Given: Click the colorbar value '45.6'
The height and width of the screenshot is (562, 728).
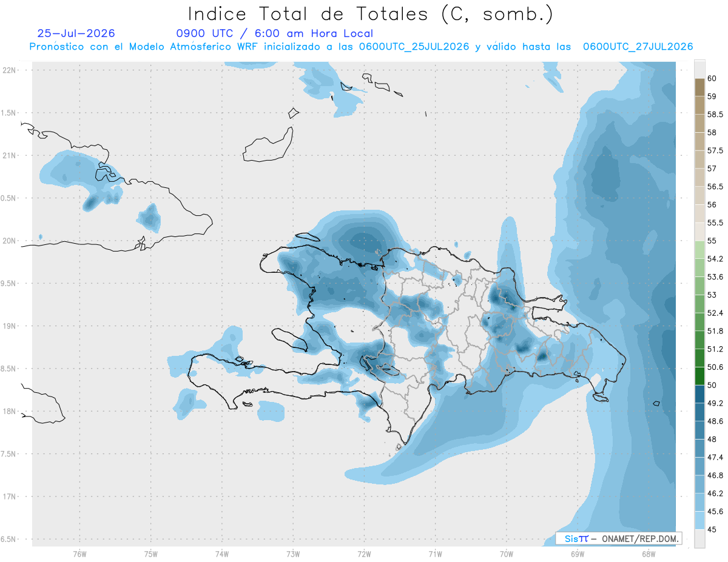Looking at the screenshot, I should [x=715, y=512].
